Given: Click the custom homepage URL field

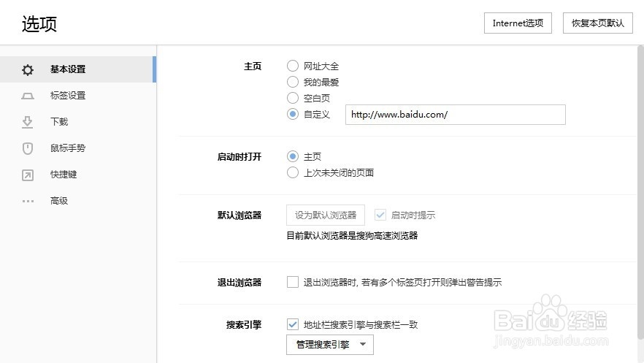Looking at the screenshot, I should (x=455, y=115).
